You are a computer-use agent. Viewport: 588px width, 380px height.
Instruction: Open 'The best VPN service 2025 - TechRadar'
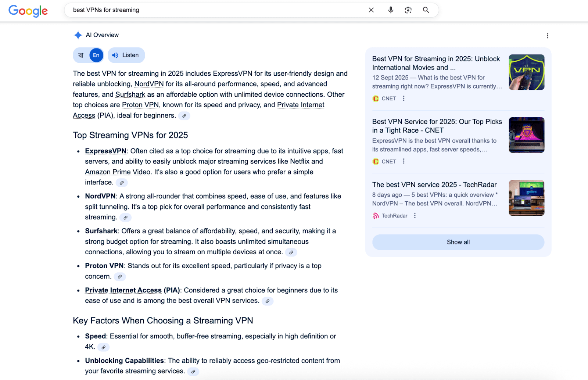434,185
